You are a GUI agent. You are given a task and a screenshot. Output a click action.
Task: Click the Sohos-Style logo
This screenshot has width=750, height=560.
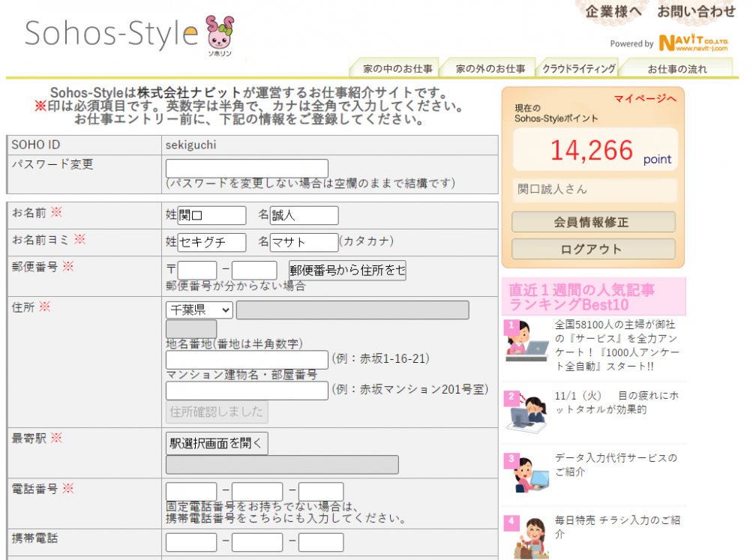(x=111, y=34)
